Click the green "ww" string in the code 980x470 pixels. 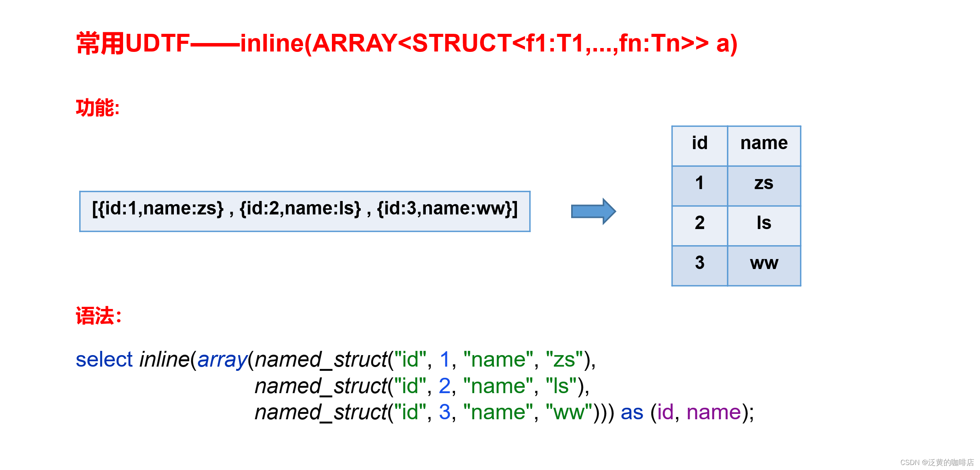(569, 412)
